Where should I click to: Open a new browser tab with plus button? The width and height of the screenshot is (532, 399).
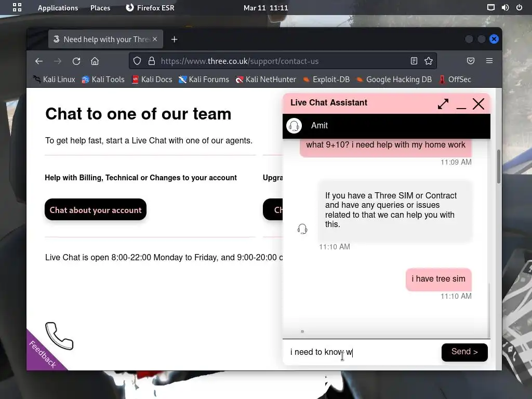[x=175, y=39]
